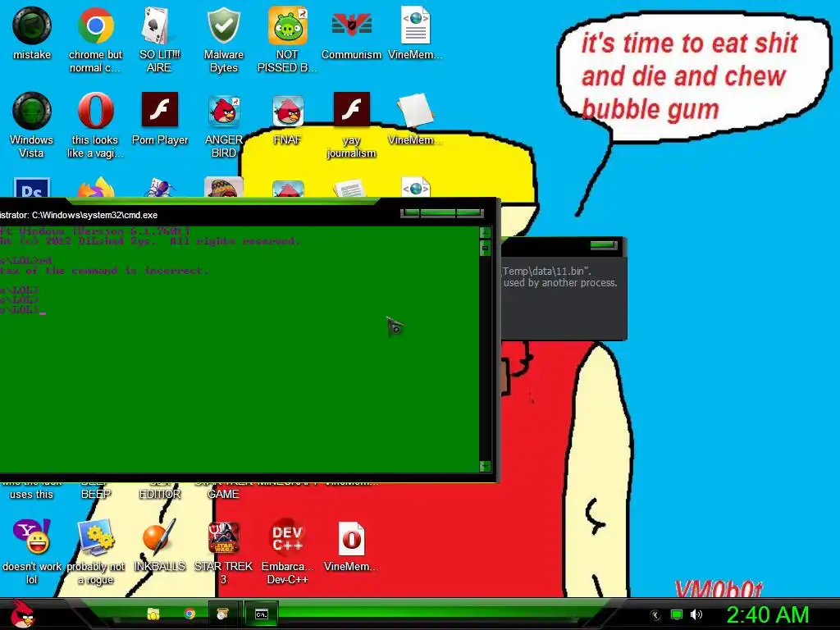Select the 'ANGER BIRD' desktop icon
The width and height of the screenshot is (840, 630).
point(223,126)
